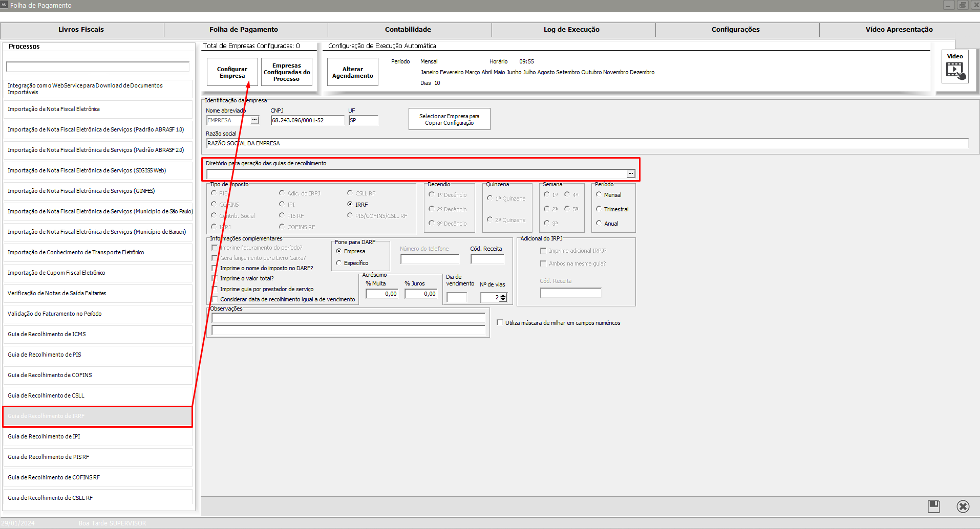Save configuration with the floppy disk icon
The height and width of the screenshot is (529, 980).
coord(934,506)
